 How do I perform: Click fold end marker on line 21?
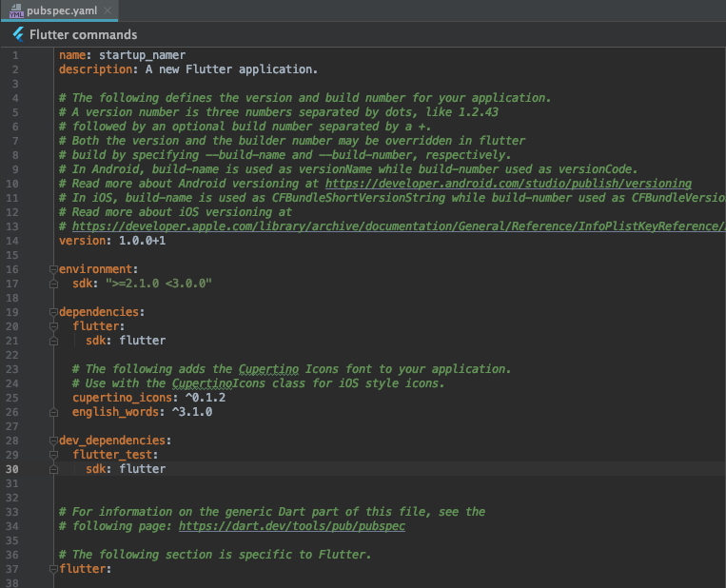(x=53, y=341)
